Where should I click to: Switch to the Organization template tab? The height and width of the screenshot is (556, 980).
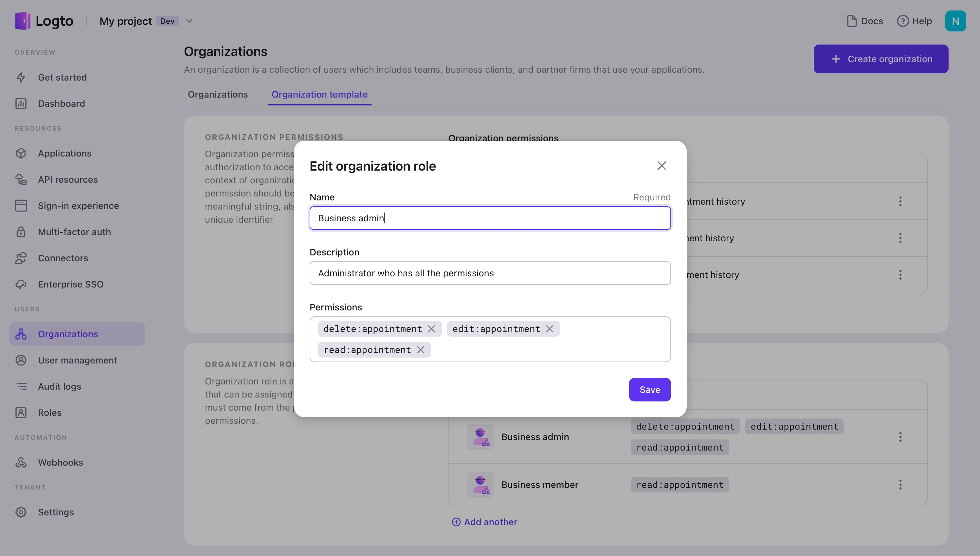(319, 94)
